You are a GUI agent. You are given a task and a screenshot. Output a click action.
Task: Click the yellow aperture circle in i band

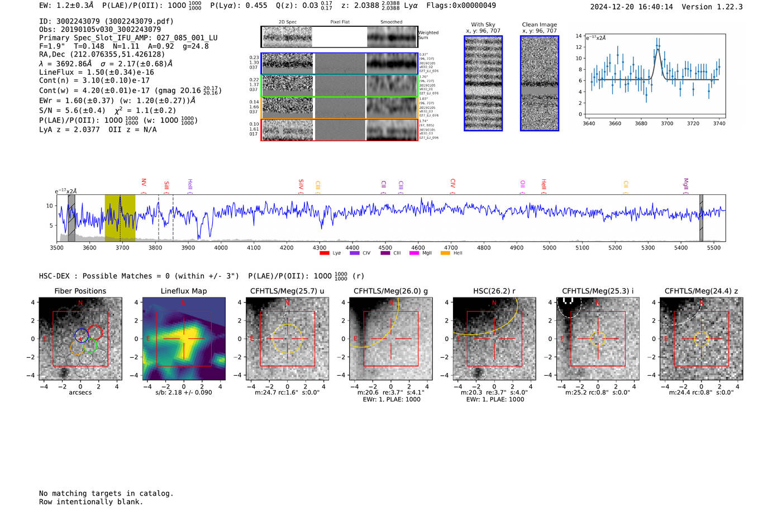(598, 339)
